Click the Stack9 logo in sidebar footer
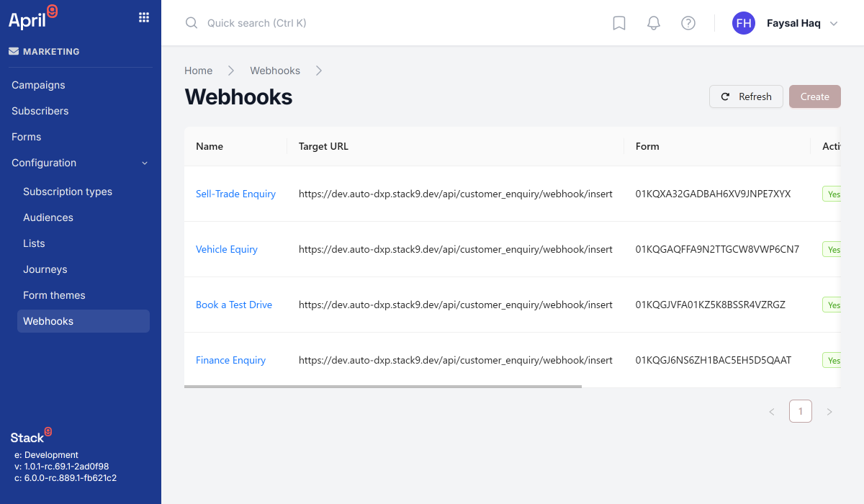The height and width of the screenshot is (504, 864). pyautogui.click(x=31, y=436)
